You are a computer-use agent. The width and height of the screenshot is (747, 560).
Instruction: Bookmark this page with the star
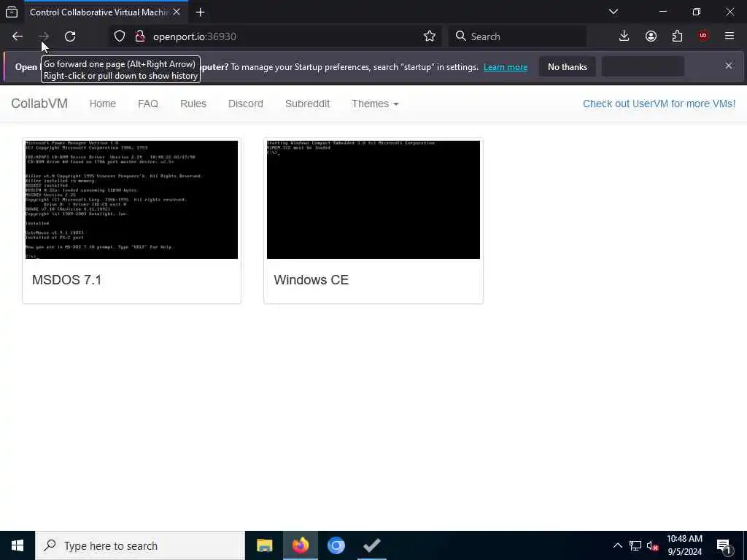click(429, 36)
